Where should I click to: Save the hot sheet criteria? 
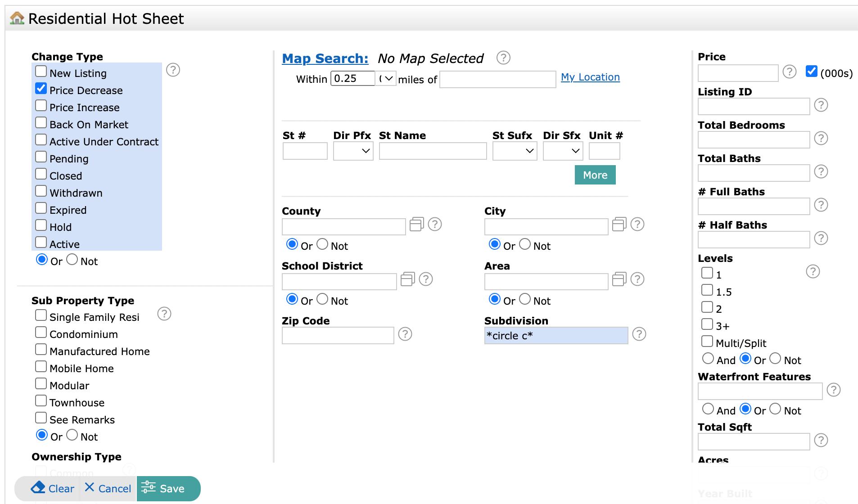click(168, 488)
